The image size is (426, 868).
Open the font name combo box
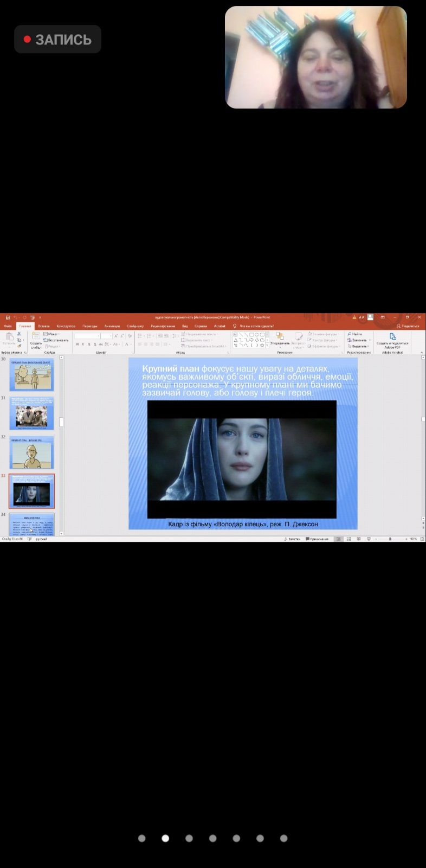(x=87, y=336)
